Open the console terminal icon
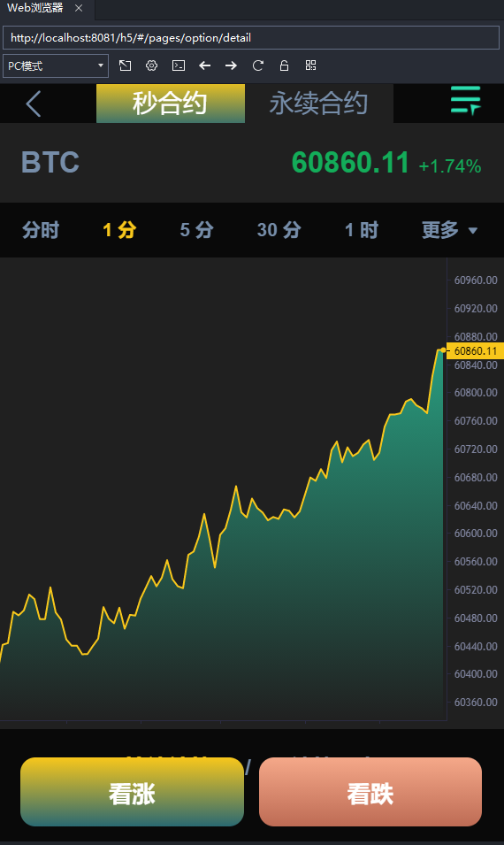Viewport: 504px width, 845px height. (x=179, y=65)
